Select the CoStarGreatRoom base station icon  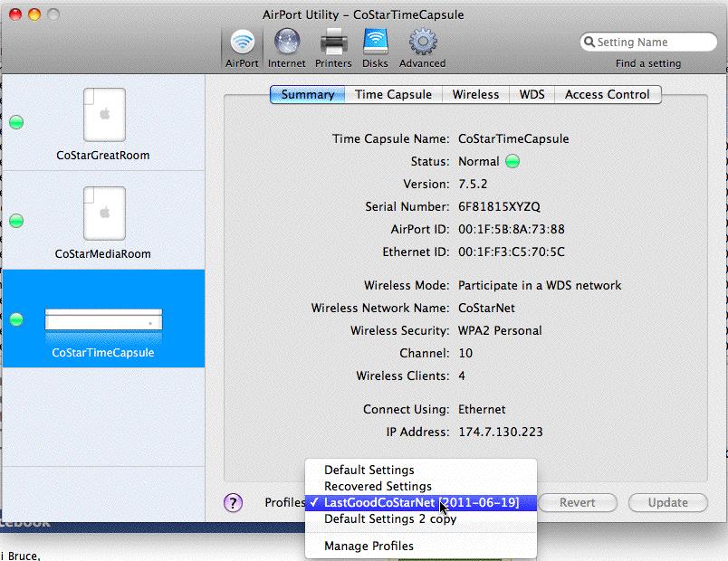coord(104,115)
